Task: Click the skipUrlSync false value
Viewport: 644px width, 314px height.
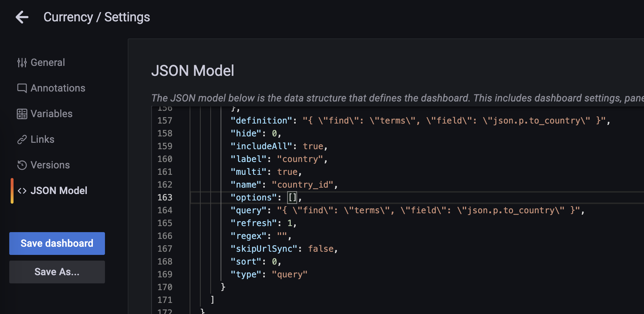Action: click(x=321, y=248)
